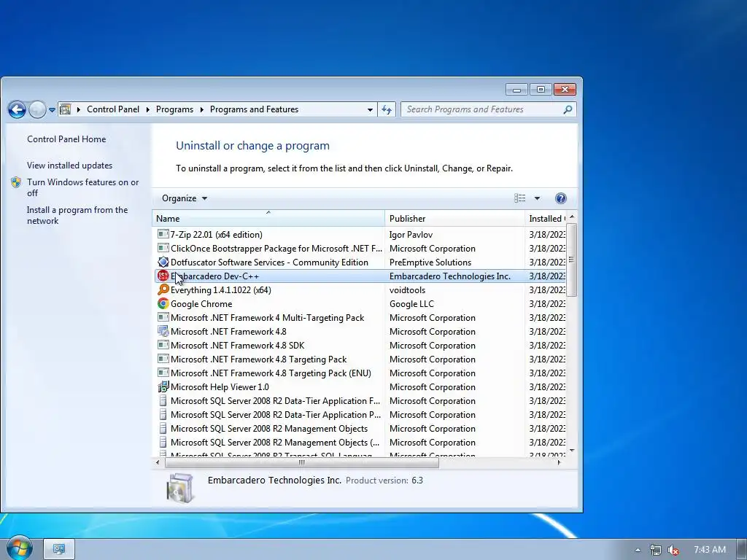Open the Windows Start orb
The width and height of the screenshot is (747, 560).
tap(18, 548)
